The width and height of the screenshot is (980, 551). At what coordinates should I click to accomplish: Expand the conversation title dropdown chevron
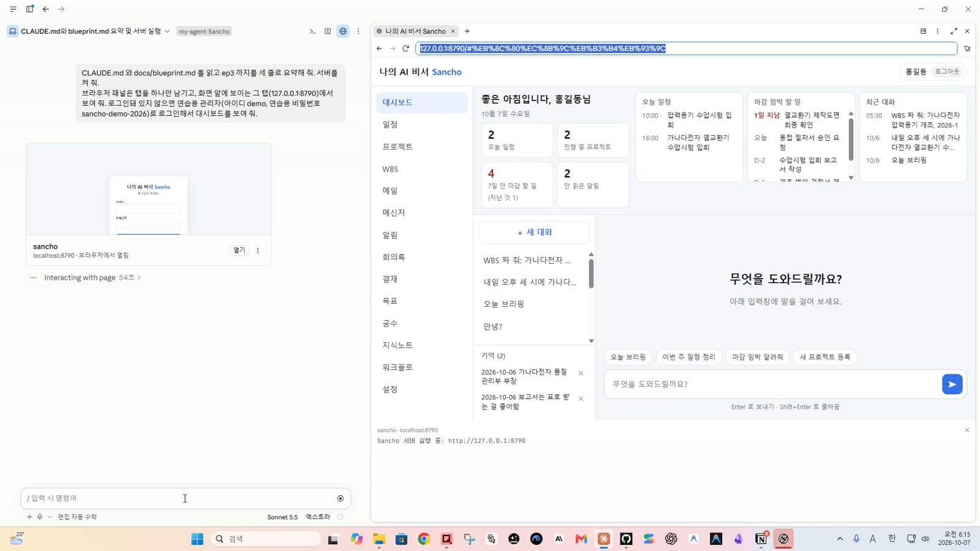(x=167, y=31)
